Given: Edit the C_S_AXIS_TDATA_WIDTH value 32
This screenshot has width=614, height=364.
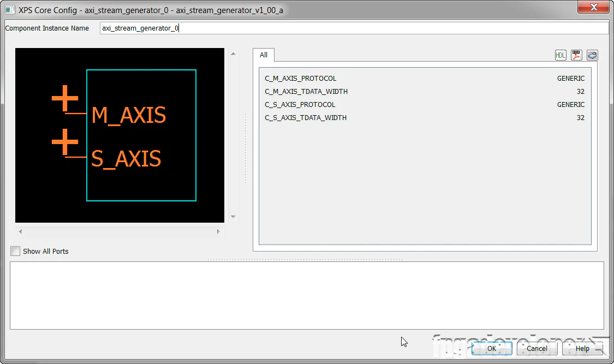Looking at the screenshot, I should coord(580,118).
